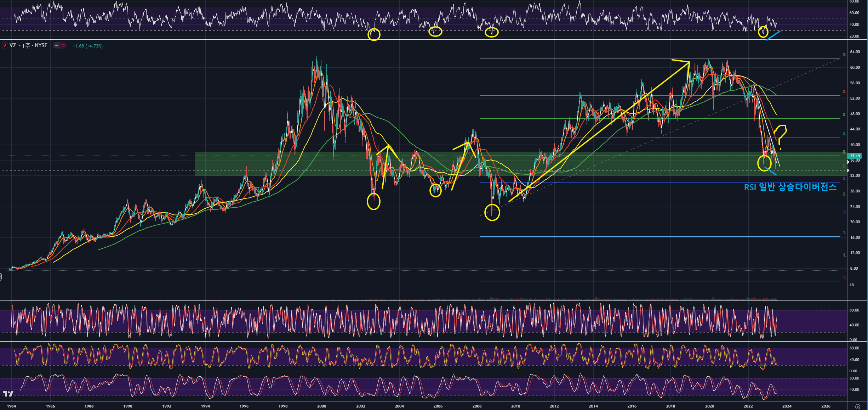
Task: Click the pink approximate-sign status icon
Action: tap(63, 45)
